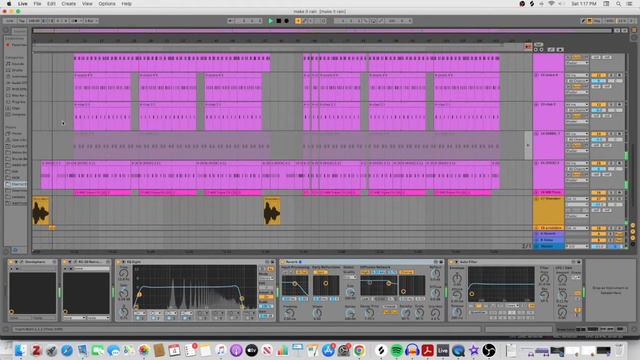
Task: Toggle the orange audio track's activator button
Action: coord(598,199)
